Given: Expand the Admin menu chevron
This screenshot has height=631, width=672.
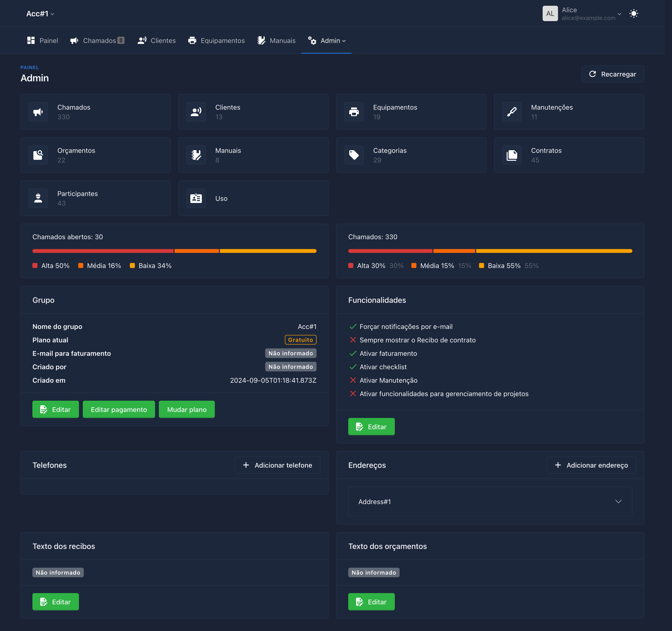Looking at the screenshot, I should 344,41.
